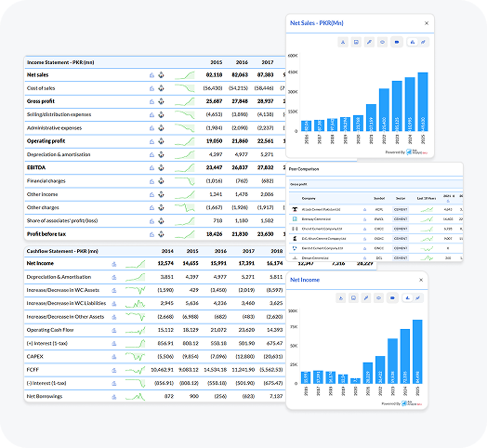Click the Profit before tax 2016 value 21,830
The image size is (487, 448).
pyautogui.click(x=240, y=234)
